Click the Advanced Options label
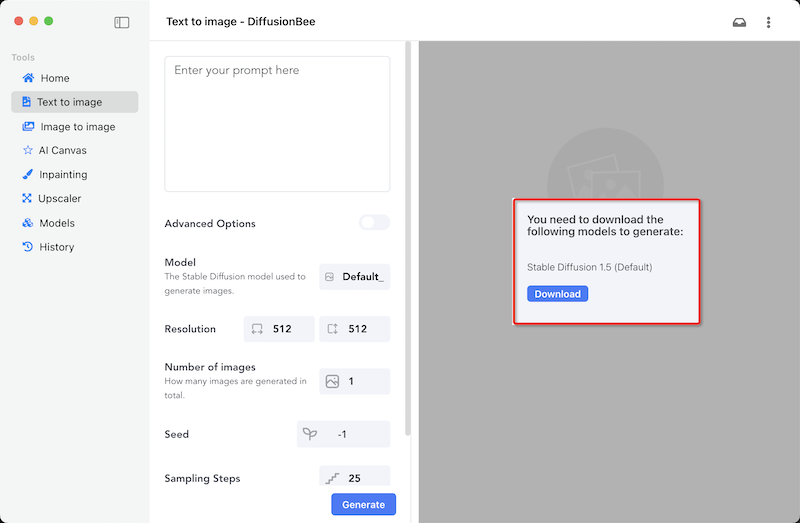This screenshot has width=800, height=523. coord(210,223)
